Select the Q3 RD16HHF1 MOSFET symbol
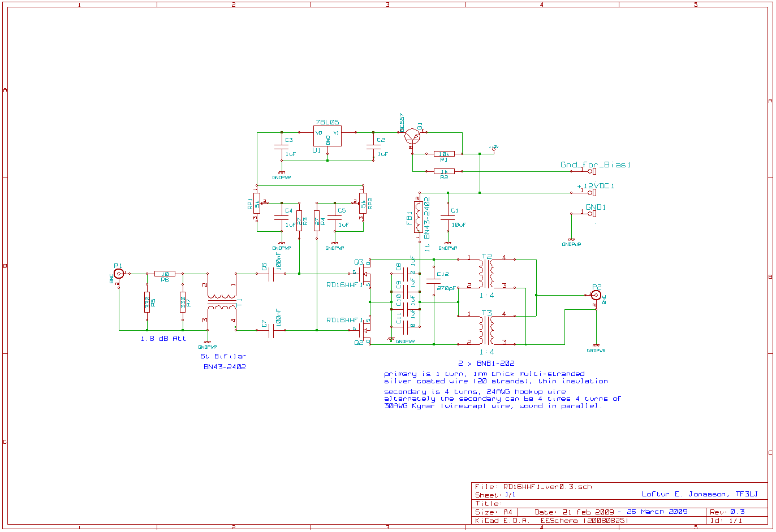This screenshot has height=532, width=776. [365, 275]
